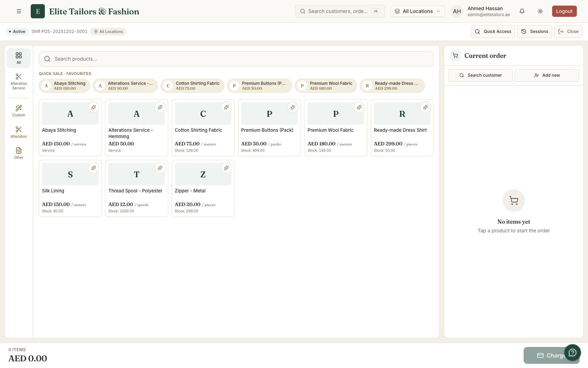Add Zipper - Metal product thumbnail

(x=203, y=174)
